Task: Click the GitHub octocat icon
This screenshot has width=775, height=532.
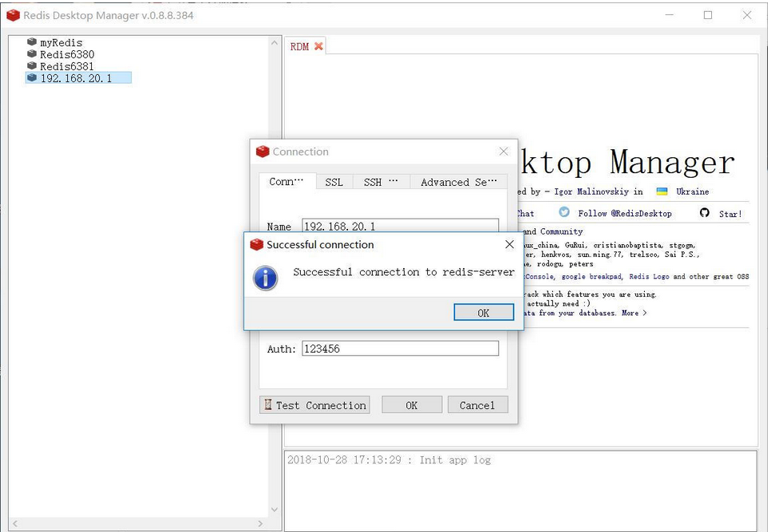Action: coord(704,213)
